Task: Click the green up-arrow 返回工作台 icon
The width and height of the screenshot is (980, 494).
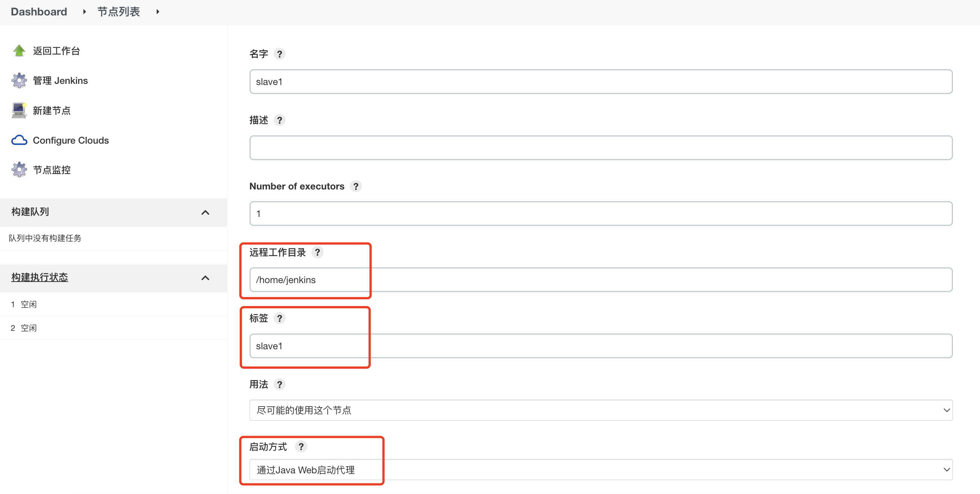Action: coord(19,51)
